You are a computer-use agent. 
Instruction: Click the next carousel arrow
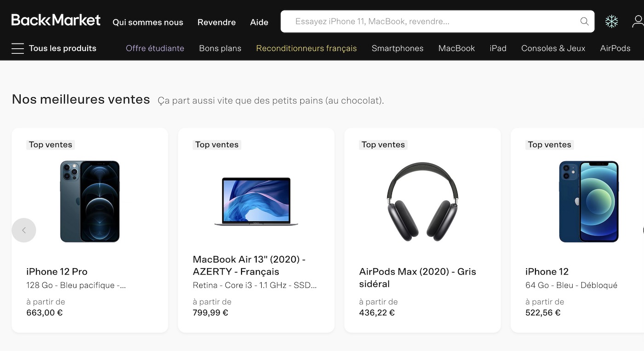point(642,230)
